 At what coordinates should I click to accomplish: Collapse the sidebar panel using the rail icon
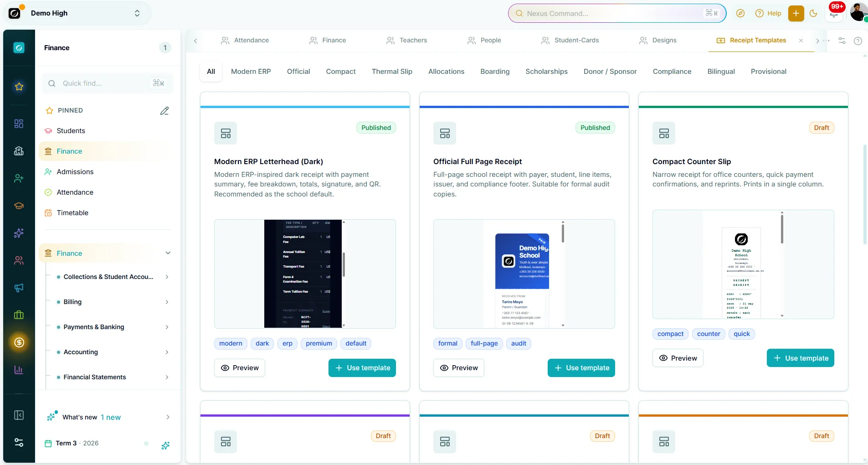point(19,415)
